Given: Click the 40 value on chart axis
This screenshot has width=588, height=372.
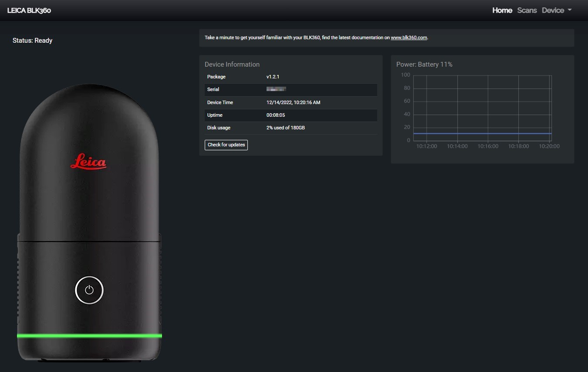Looking at the screenshot, I should click(407, 114).
